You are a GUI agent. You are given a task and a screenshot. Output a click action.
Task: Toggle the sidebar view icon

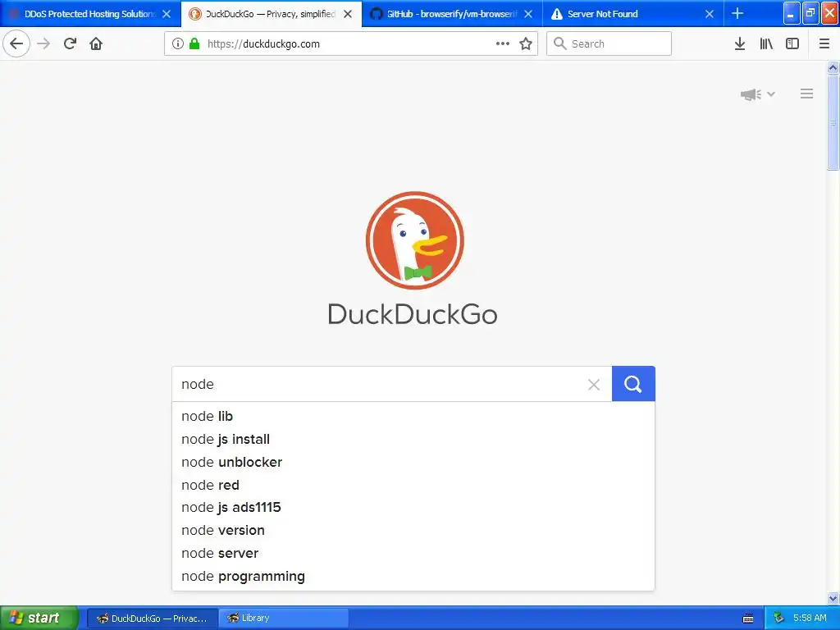coord(792,43)
